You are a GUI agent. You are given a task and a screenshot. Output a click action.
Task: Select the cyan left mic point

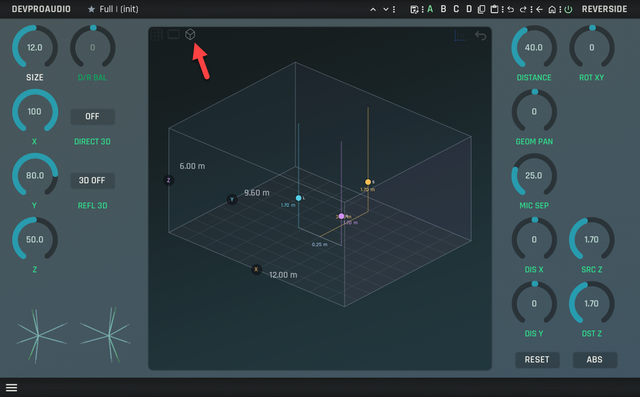(x=298, y=198)
